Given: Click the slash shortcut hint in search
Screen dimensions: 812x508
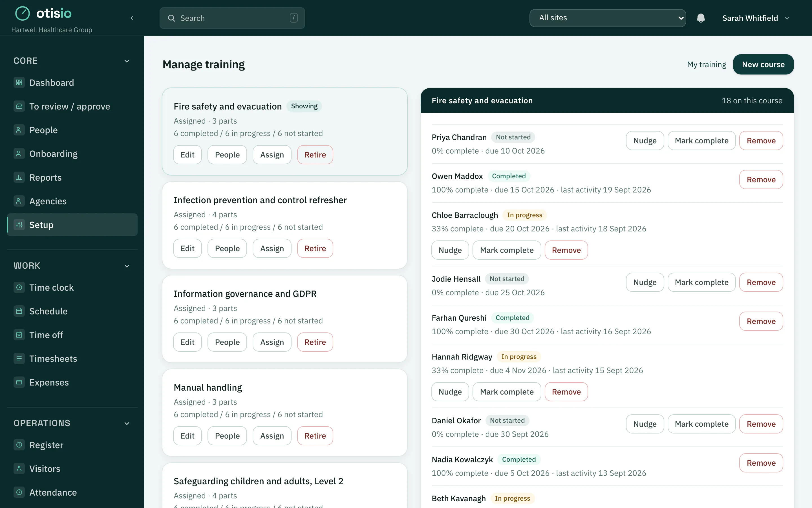Looking at the screenshot, I should coord(294,18).
